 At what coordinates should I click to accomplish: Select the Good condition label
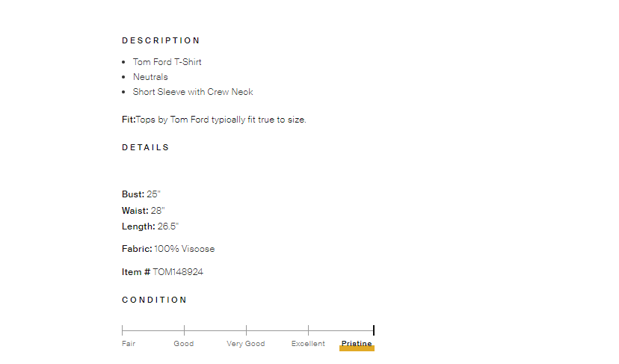point(184,344)
